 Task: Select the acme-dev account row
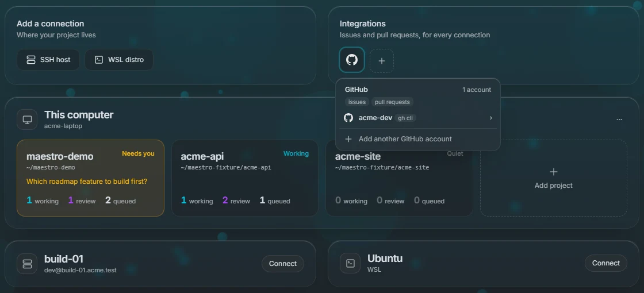coord(417,118)
